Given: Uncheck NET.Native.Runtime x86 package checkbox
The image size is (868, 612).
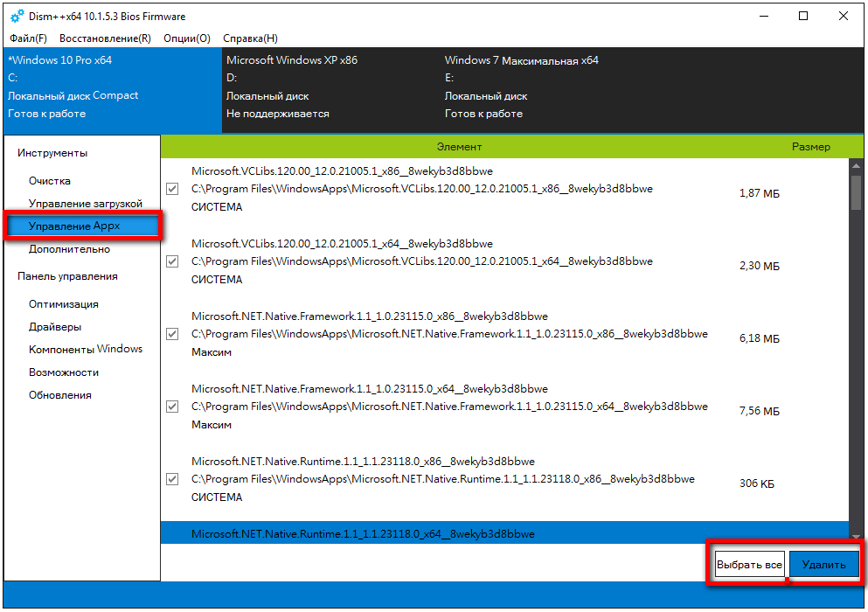Looking at the screenshot, I should point(172,479).
